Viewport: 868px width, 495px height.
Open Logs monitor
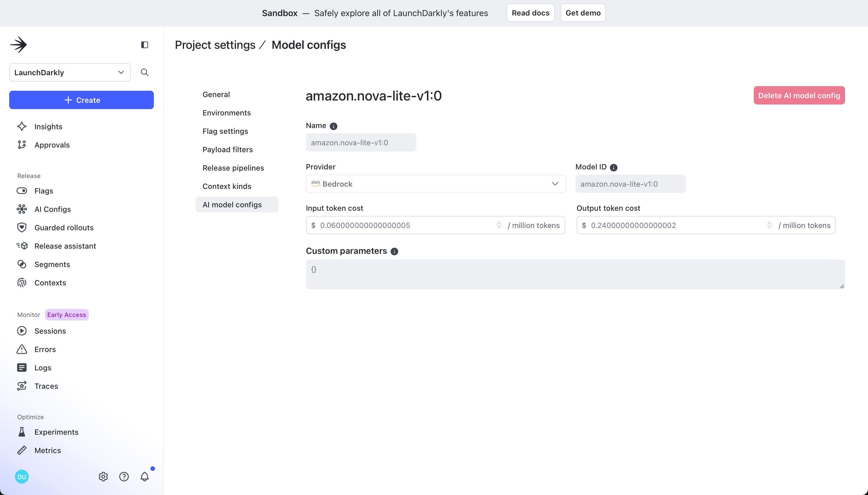[42, 368]
